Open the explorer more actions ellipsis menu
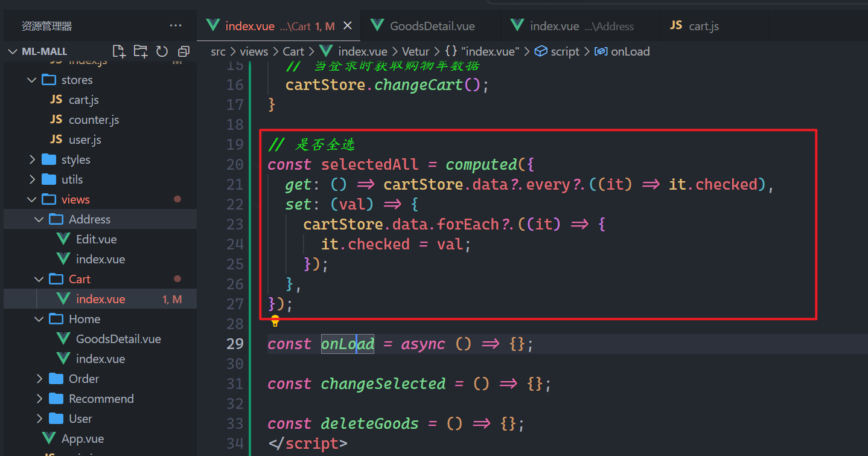Viewport: 868px width, 456px height. 176,26
